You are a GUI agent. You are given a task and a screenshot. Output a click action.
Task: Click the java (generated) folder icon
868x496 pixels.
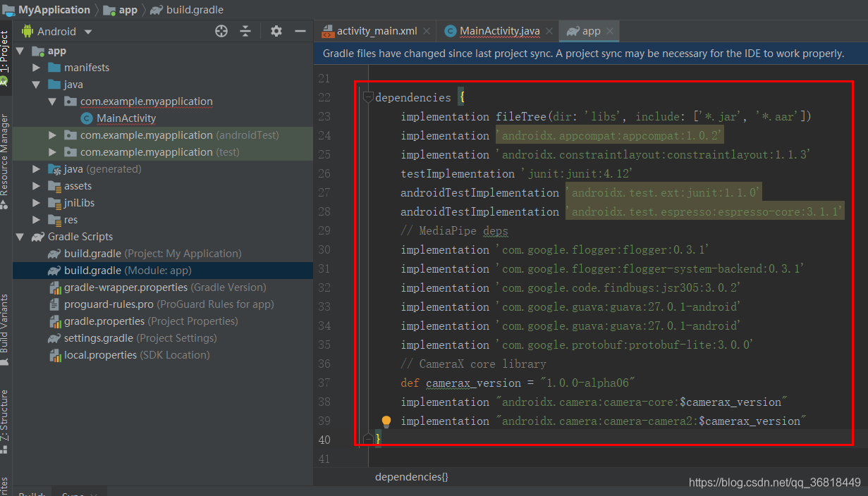coord(54,169)
